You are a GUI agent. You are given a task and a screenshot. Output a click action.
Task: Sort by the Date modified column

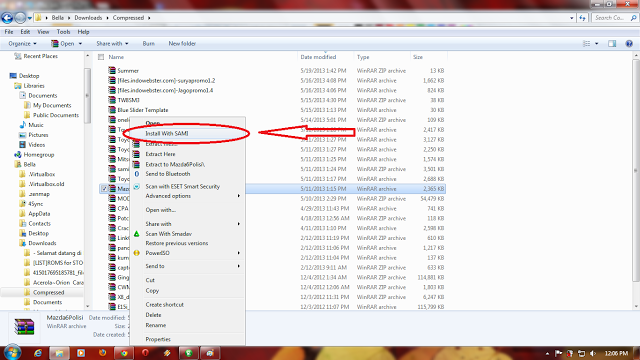coord(318,57)
